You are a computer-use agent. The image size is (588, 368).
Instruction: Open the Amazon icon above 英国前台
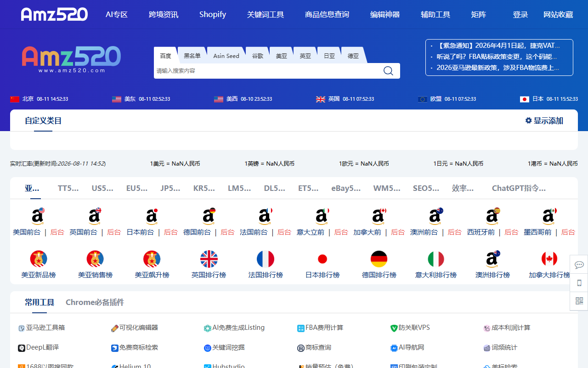point(95,216)
